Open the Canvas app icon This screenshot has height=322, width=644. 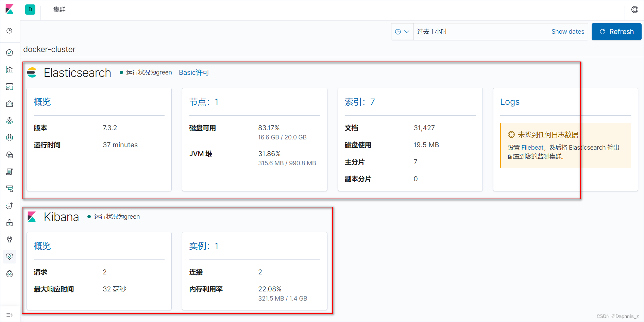(x=10, y=104)
